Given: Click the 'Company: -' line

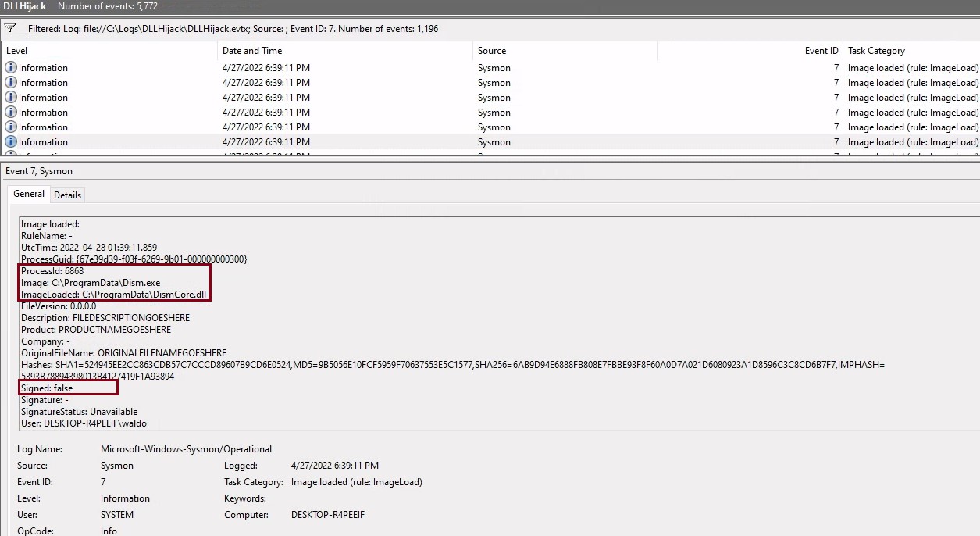Looking at the screenshot, I should (45, 341).
